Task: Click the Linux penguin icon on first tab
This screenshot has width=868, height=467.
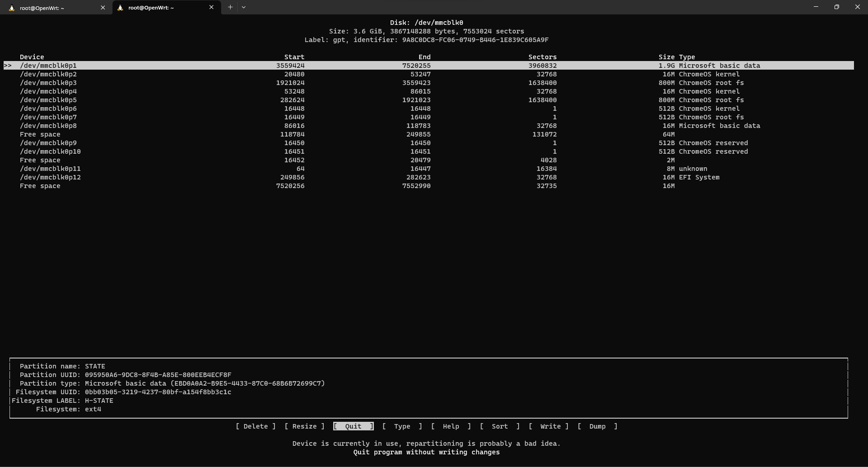Action: pos(12,8)
